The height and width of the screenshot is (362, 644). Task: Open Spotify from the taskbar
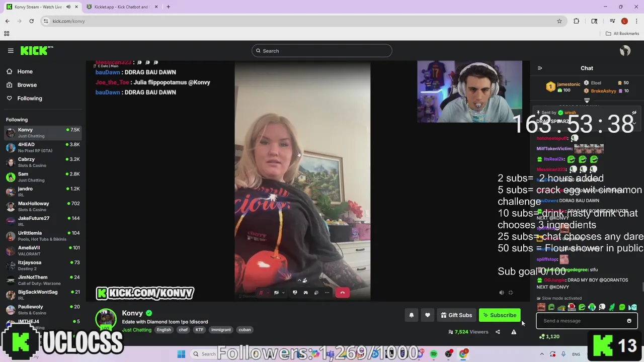coord(434,354)
